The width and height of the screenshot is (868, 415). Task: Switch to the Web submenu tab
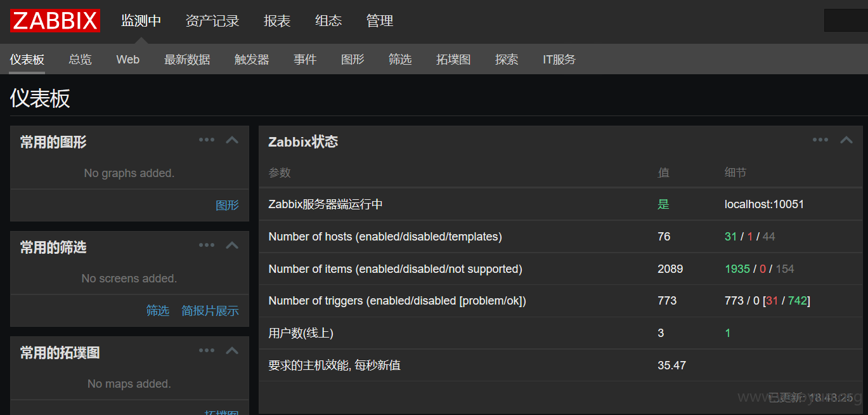coord(128,60)
